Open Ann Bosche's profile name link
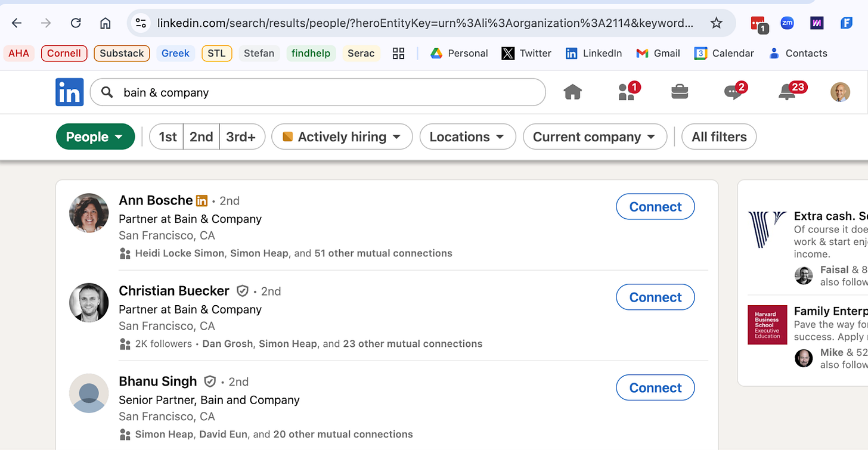The height and width of the screenshot is (450, 868). (x=156, y=200)
